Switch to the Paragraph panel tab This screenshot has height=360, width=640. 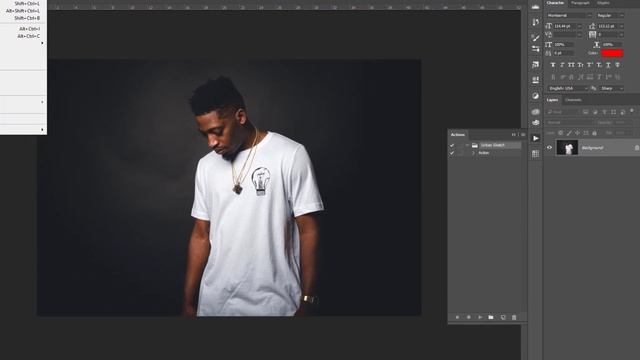580,3
